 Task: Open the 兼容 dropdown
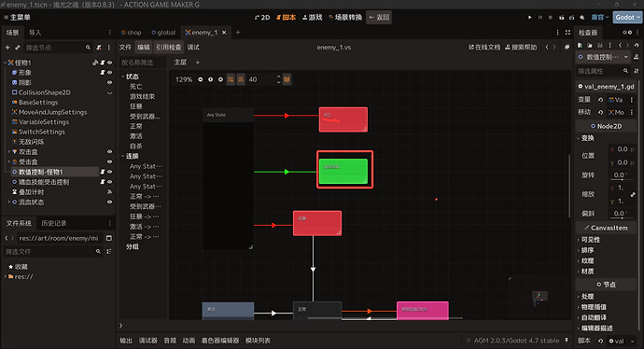pos(599,17)
